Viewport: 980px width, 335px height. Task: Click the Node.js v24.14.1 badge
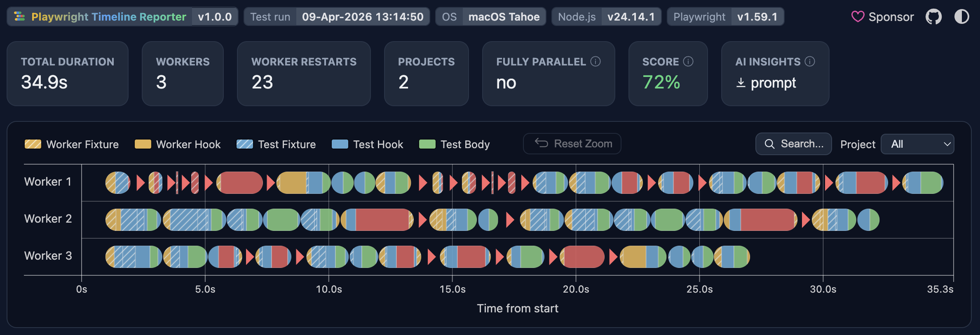(606, 17)
